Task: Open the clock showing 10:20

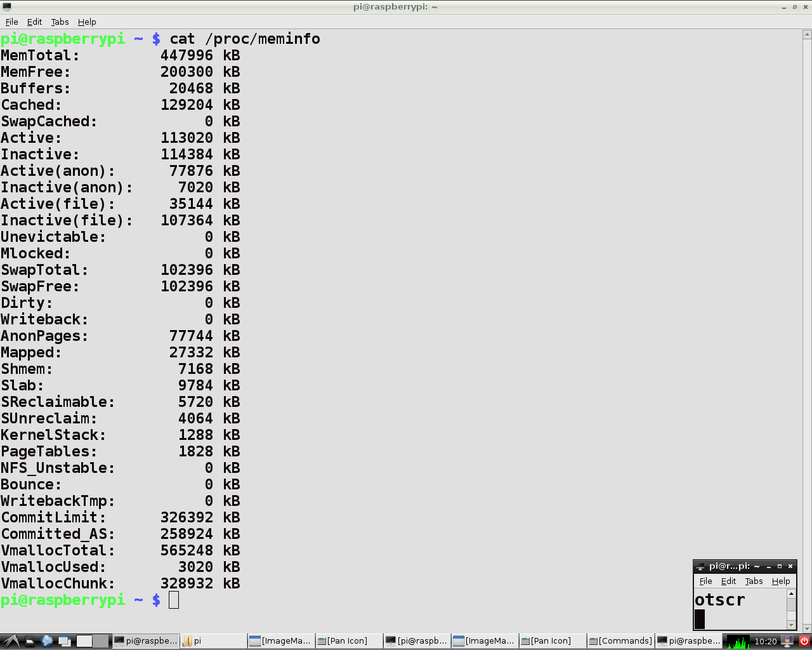Action: [x=766, y=641]
